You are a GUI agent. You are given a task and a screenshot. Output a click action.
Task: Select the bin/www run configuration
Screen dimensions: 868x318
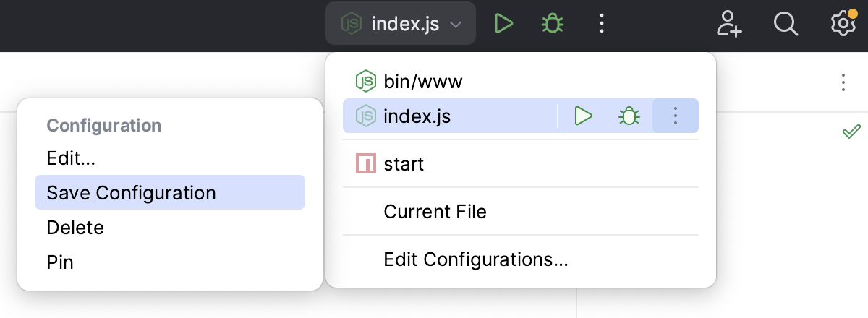pos(423,82)
